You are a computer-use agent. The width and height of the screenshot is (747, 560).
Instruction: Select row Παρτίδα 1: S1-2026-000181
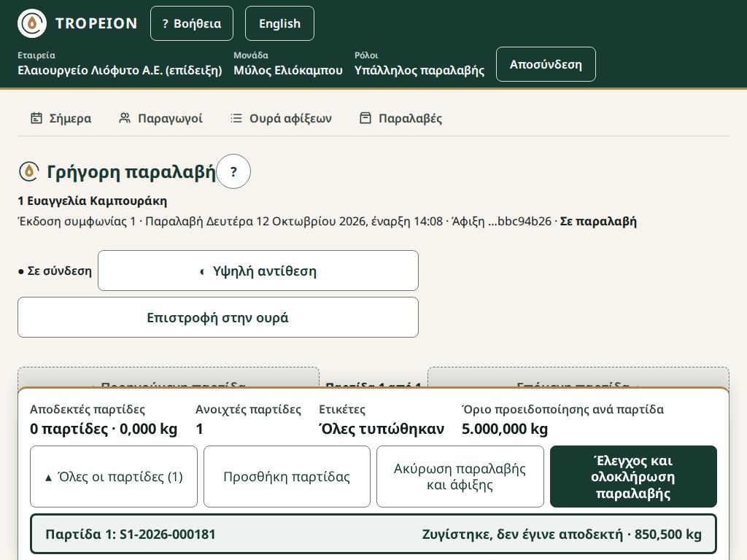point(373,534)
